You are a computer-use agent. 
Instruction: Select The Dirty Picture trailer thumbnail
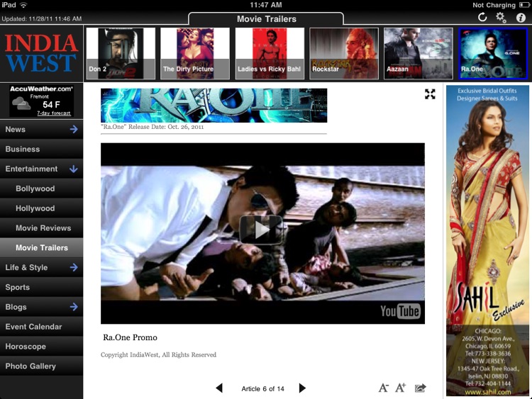pos(195,54)
